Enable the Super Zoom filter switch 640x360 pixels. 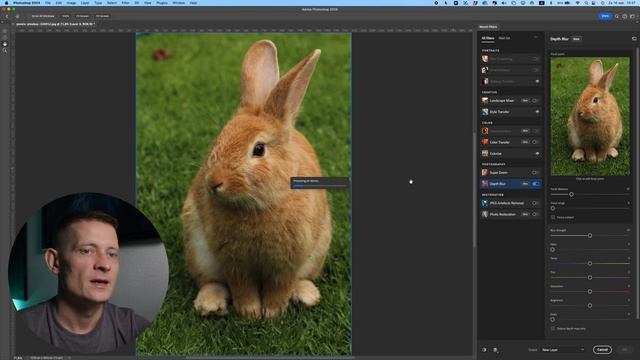[x=535, y=173]
